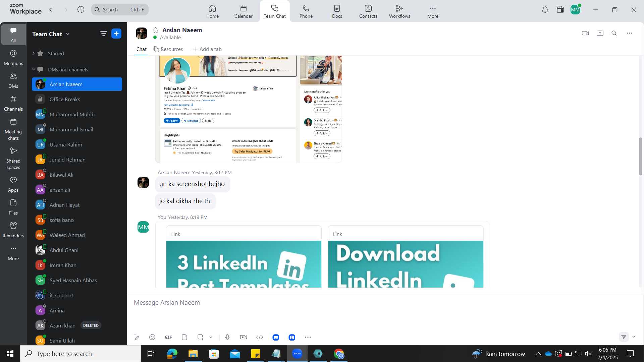Open Meeting chats in the sidebar
644x362 pixels.
point(13,129)
